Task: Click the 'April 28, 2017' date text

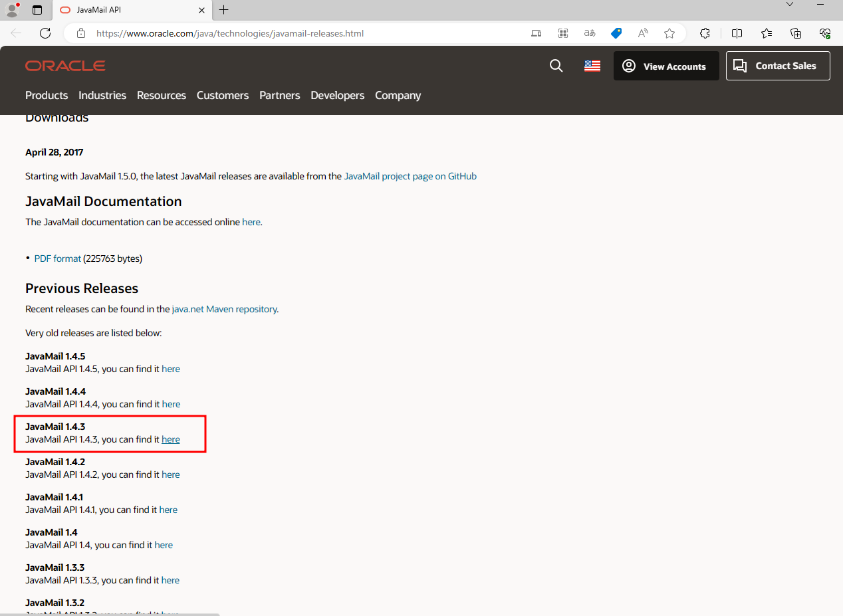Action: pyautogui.click(x=55, y=152)
